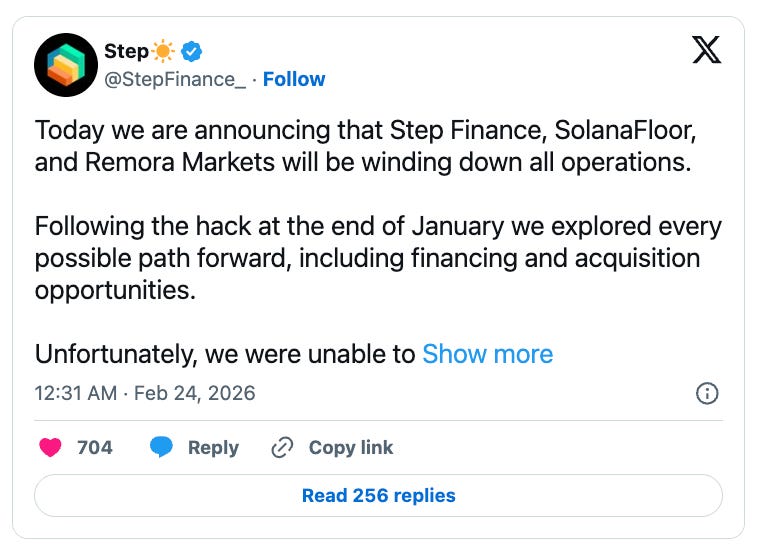758x550 pixels.
Task: Click the "Unfortunately, we were unable to" text
Action: (x=225, y=354)
